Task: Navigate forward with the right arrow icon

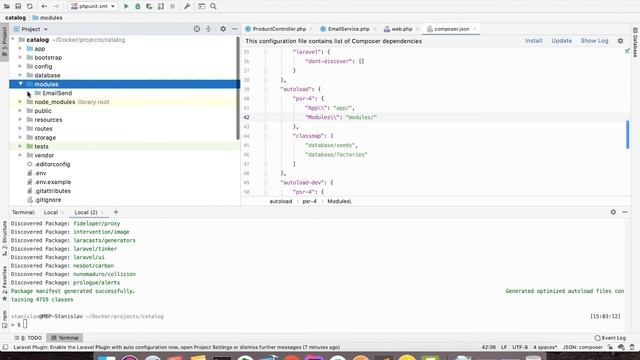Action: point(56,6)
